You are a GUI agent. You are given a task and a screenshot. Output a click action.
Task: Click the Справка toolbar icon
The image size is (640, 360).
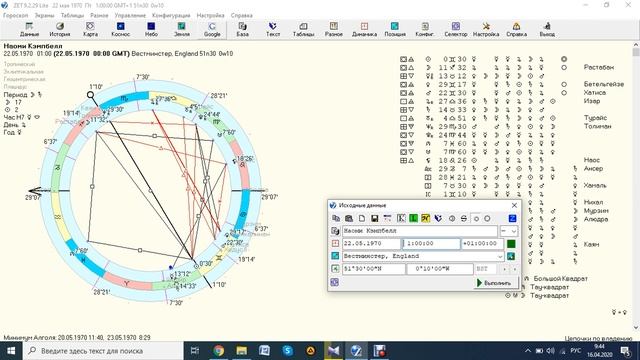(x=516, y=30)
